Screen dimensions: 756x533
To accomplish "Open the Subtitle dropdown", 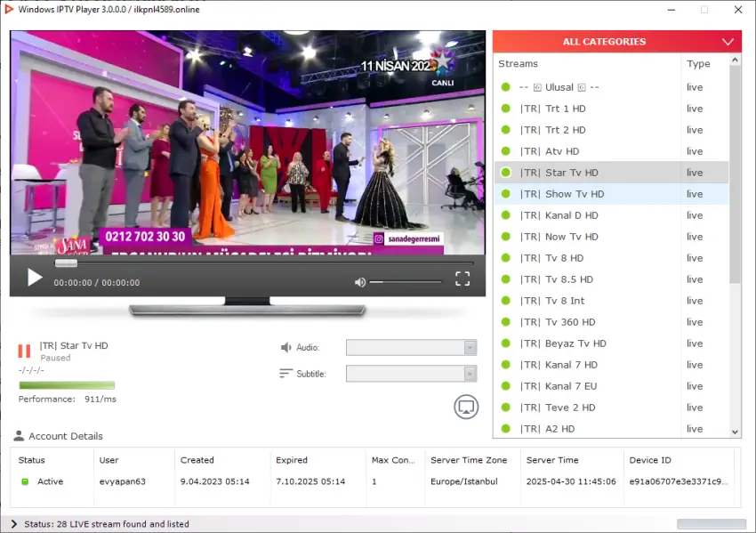I will pos(411,374).
